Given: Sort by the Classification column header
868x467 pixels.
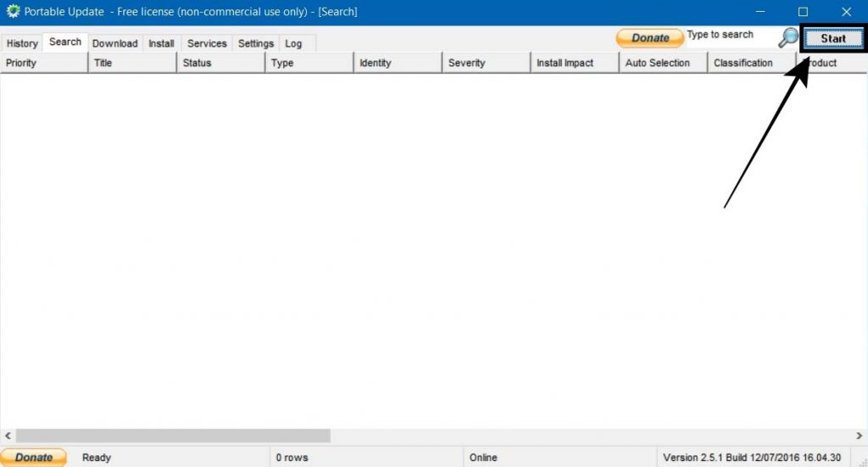Looking at the screenshot, I should [x=753, y=63].
